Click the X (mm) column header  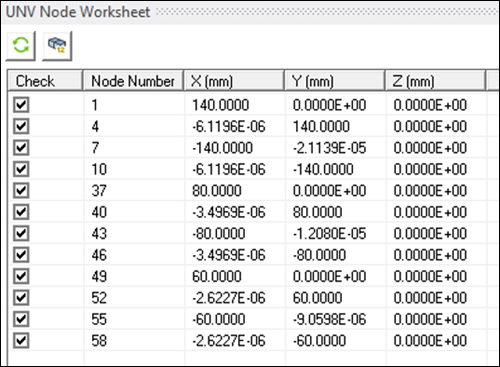click(234, 81)
